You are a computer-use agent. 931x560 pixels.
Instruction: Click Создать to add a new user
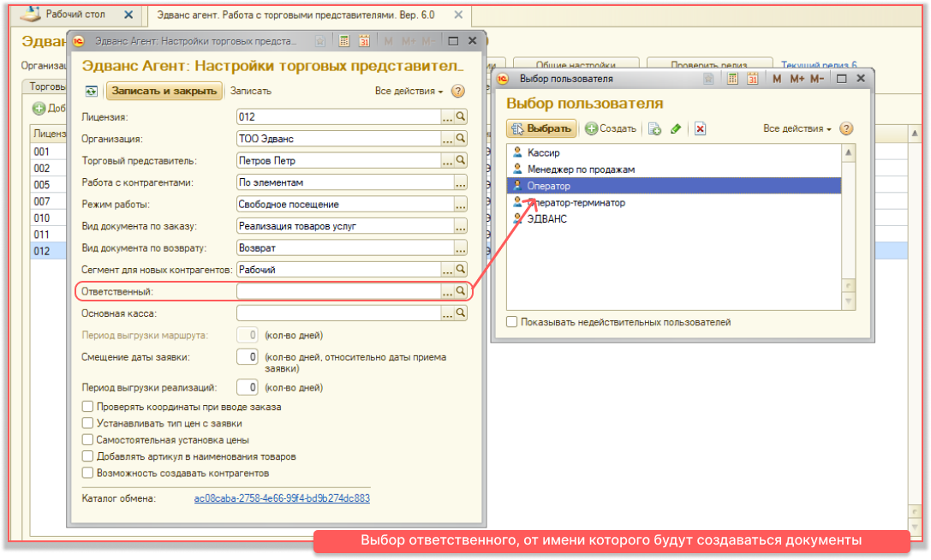coord(611,128)
